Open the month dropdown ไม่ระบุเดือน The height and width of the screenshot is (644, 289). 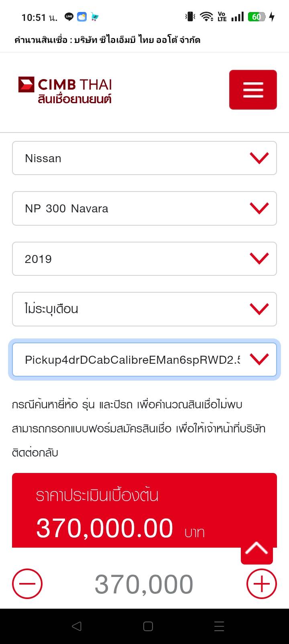pyautogui.click(x=144, y=309)
